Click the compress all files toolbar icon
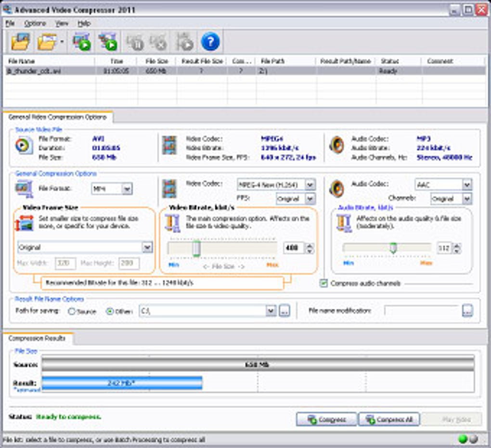This screenshot has height=448, width=491. pyautogui.click(x=108, y=42)
